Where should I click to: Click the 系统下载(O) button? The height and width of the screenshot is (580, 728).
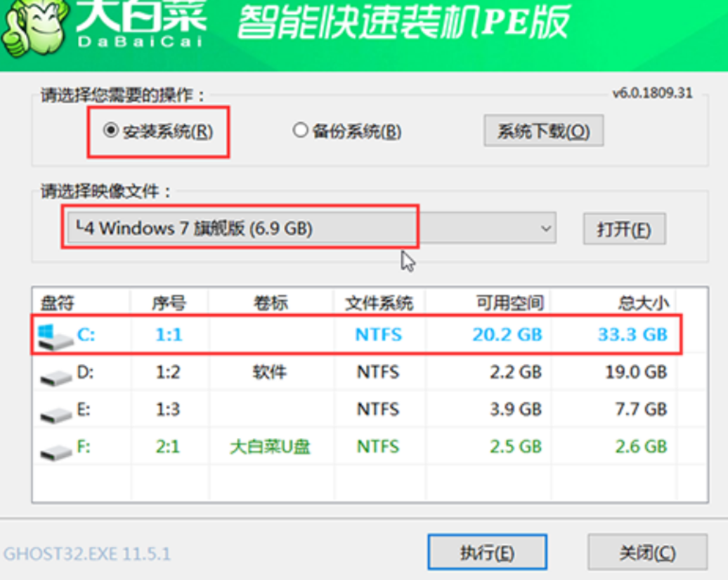click(544, 131)
